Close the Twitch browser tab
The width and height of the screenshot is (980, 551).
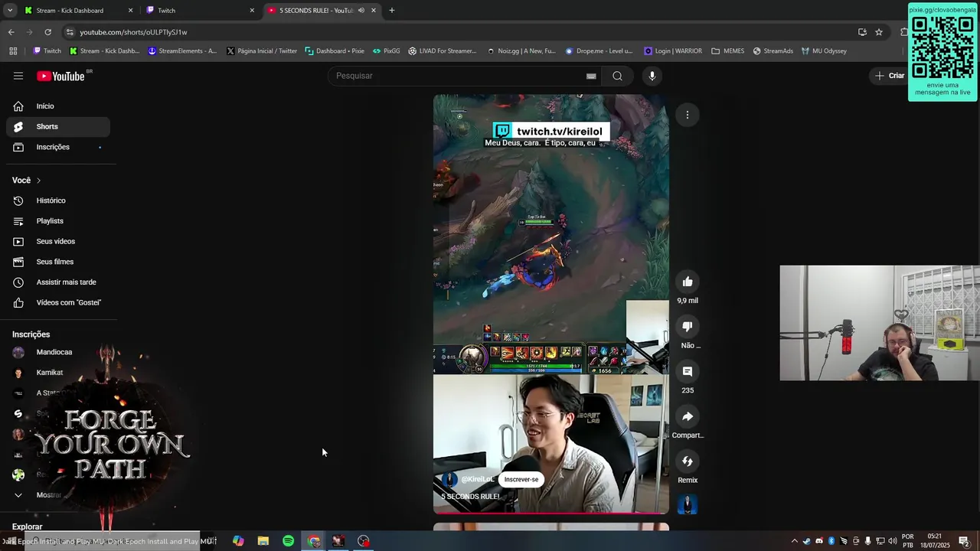coord(252,11)
